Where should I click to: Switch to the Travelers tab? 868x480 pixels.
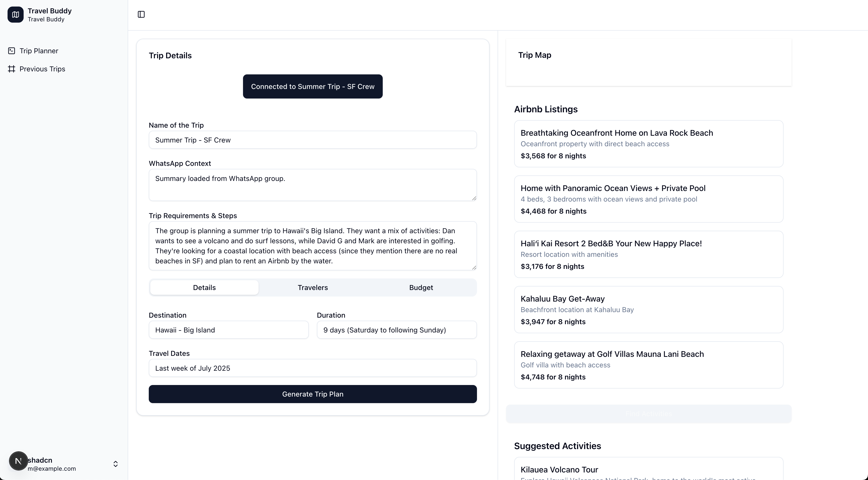coord(312,287)
